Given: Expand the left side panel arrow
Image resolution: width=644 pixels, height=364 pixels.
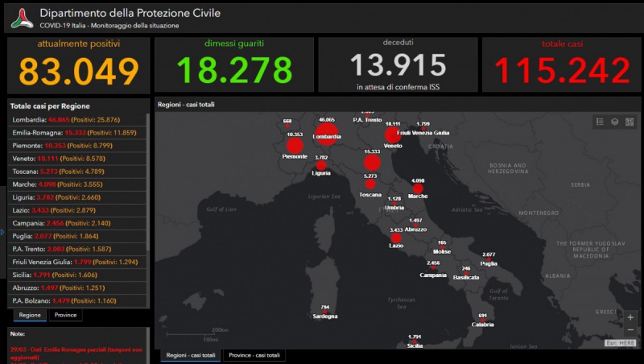Looking at the screenshot, I should pos(2,232).
